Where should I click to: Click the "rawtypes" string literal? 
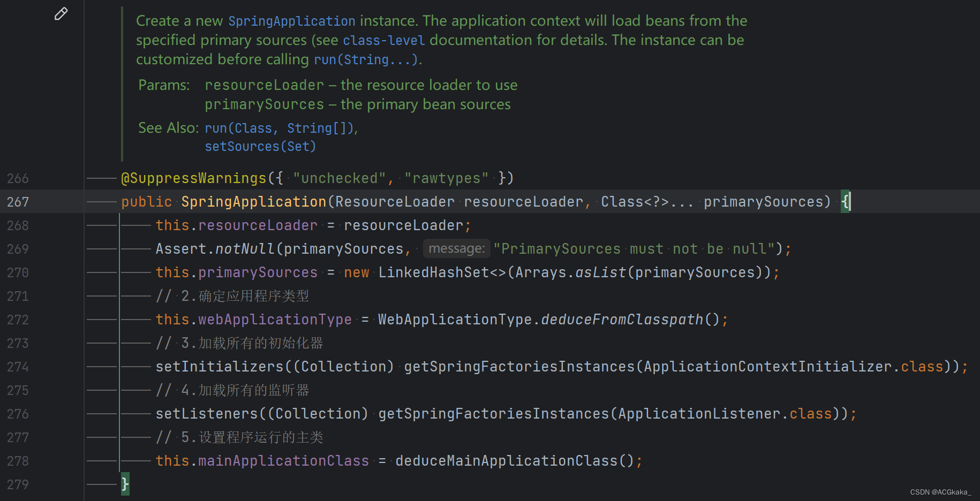click(x=447, y=178)
